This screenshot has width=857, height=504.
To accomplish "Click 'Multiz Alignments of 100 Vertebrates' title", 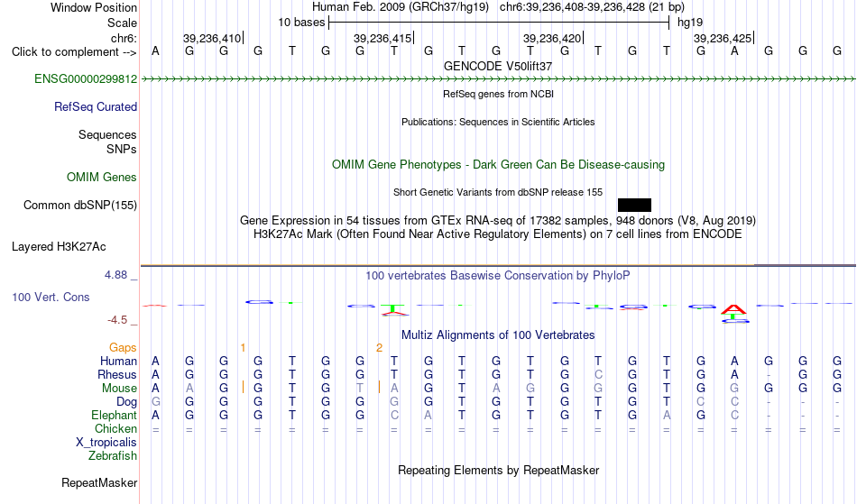I will pyautogui.click(x=498, y=334).
